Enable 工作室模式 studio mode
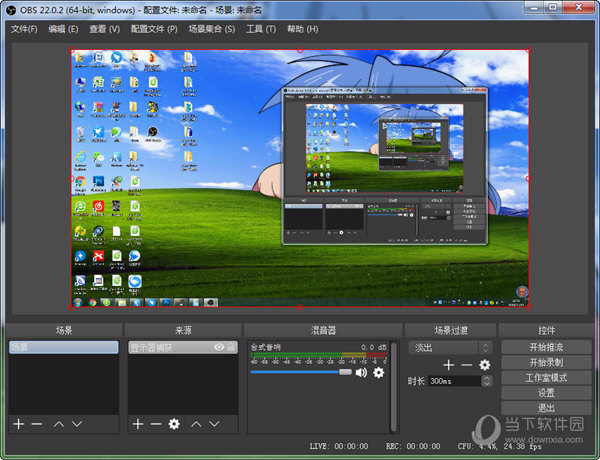The image size is (600, 460). (x=546, y=378)
